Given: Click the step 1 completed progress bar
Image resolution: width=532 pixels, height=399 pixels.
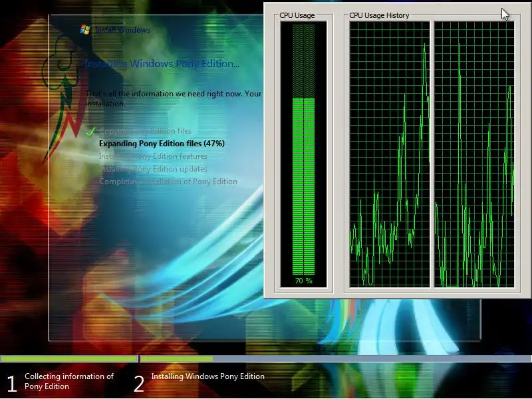Looking at the screenshot, I should pos(69,358).
